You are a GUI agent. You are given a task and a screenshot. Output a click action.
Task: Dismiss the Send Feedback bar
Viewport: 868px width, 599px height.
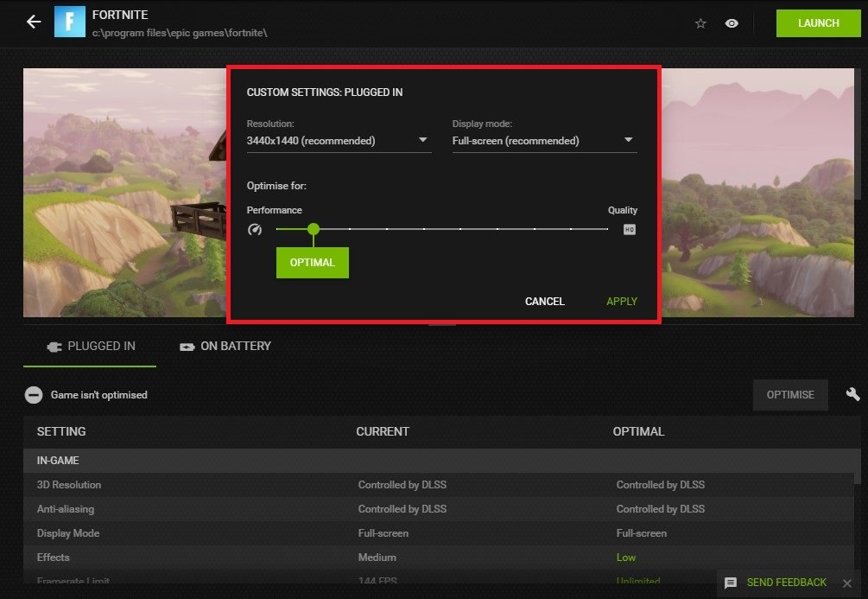pos(847,583)
